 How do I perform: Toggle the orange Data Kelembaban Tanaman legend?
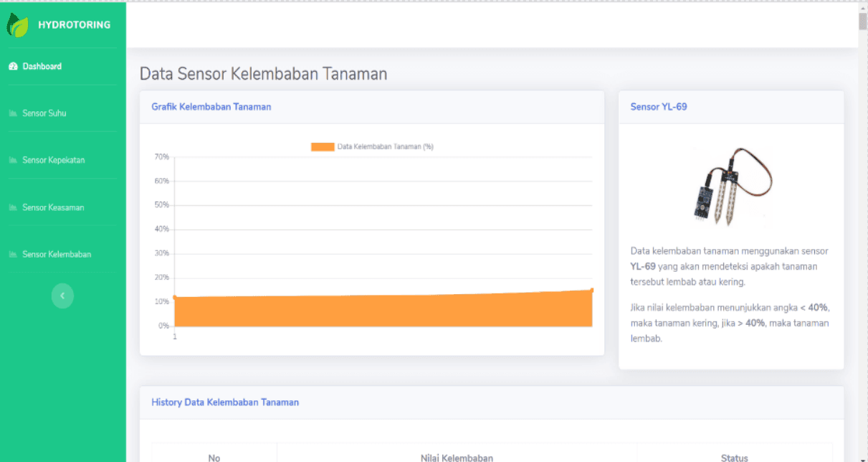click(x=372, y=146)
